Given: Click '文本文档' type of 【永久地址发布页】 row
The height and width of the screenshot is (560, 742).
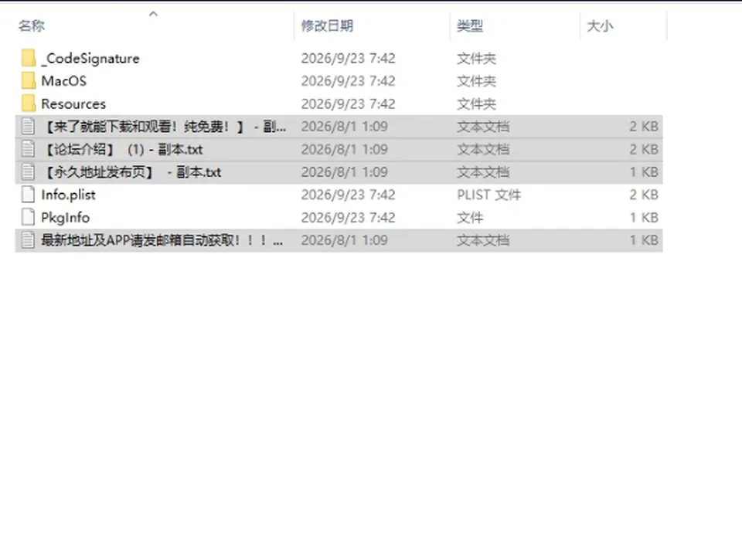Looking at the screenshot, I should pyautogui.click(x=482, y=171).
